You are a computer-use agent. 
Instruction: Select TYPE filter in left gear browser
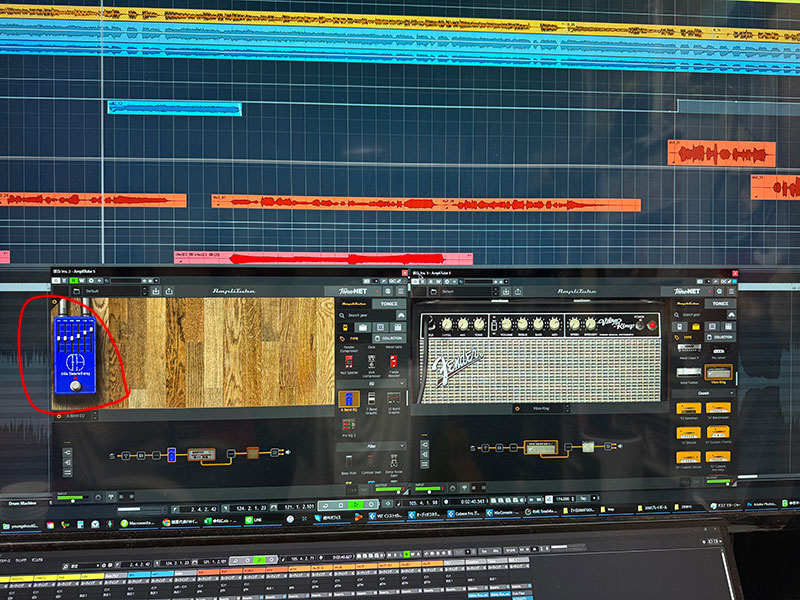[x=354, y=338]
